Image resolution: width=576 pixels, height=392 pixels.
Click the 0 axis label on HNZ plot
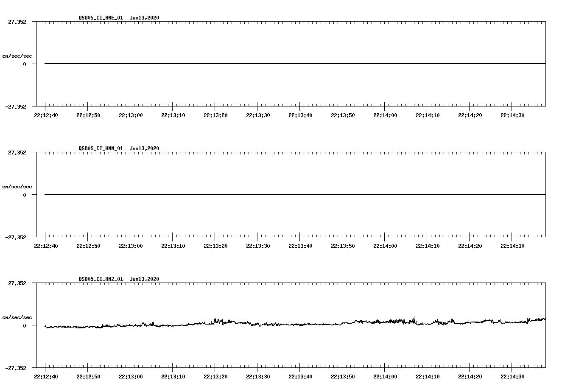pos(25,325)
